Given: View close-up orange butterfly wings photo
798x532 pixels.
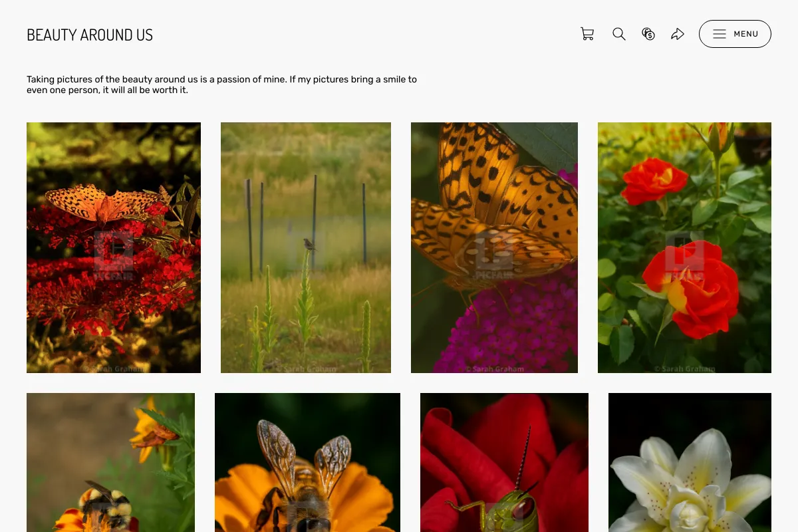Looking at the screenshot, I should tap(494, 247).
